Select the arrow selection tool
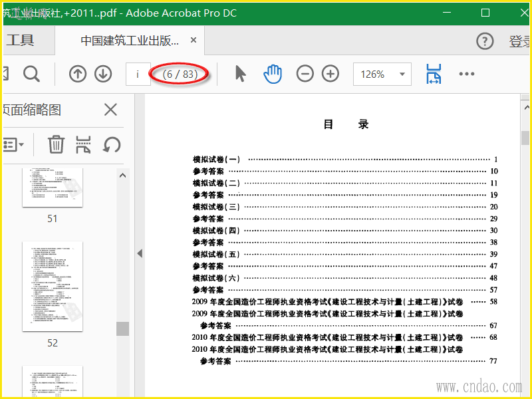 [240, 74]
